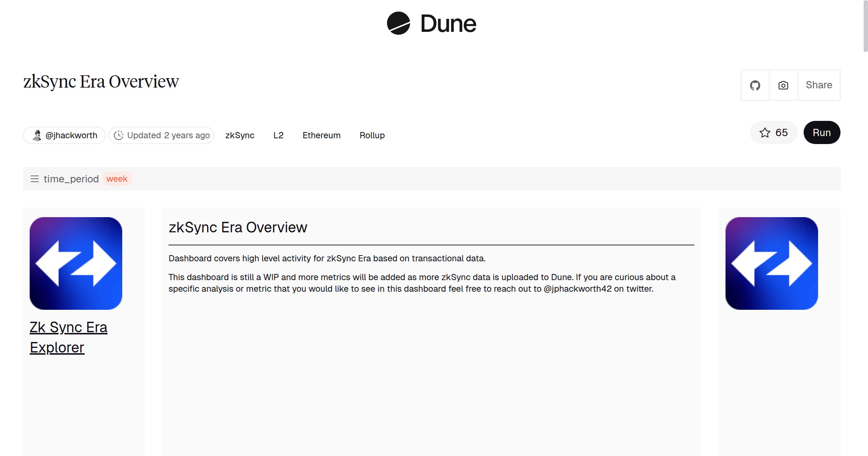Select the L2 tag

278,135
